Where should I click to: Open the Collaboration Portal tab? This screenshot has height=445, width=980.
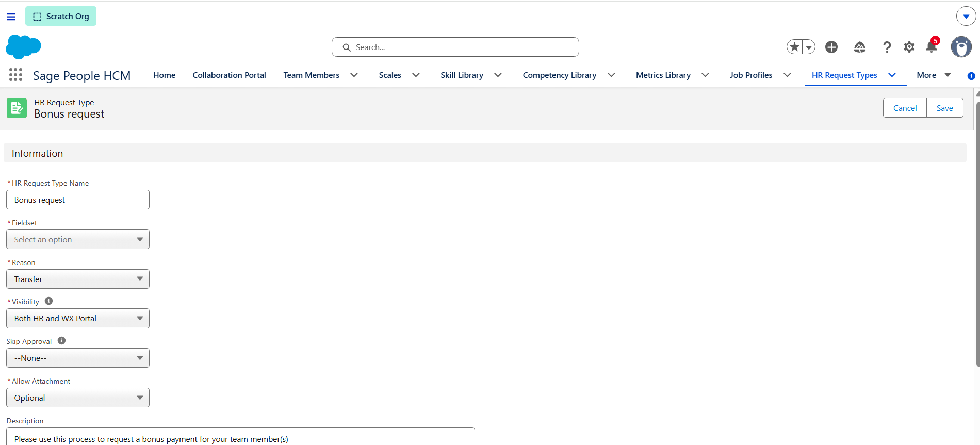coord(229,75)
